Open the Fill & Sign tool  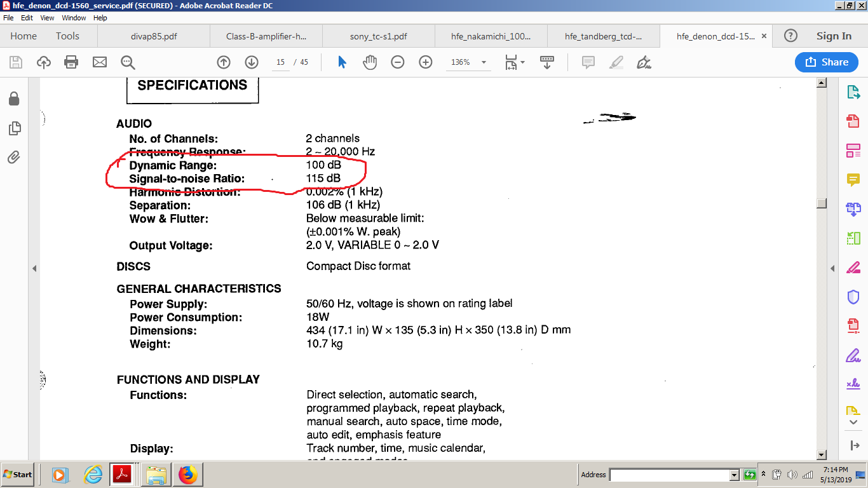point(853,355)
